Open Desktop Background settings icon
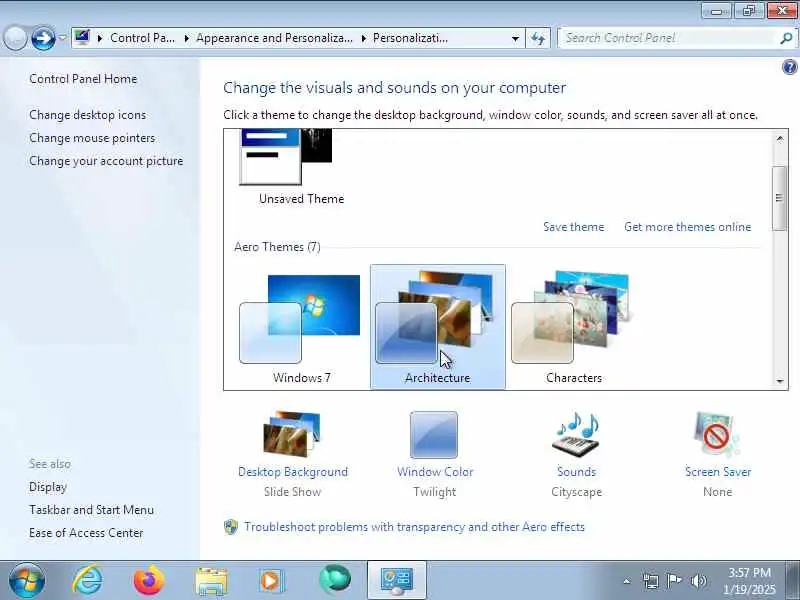This screenshot has height=600, width=800. 292,434
